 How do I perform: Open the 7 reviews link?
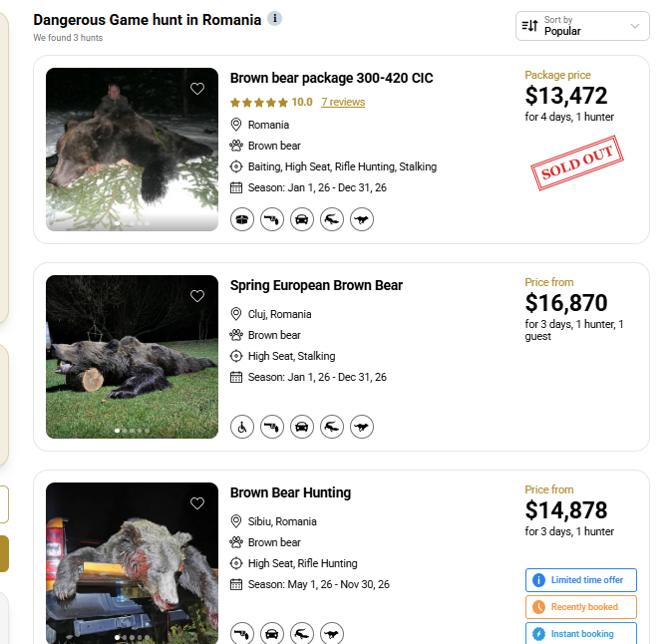click(x=343, y=102)
